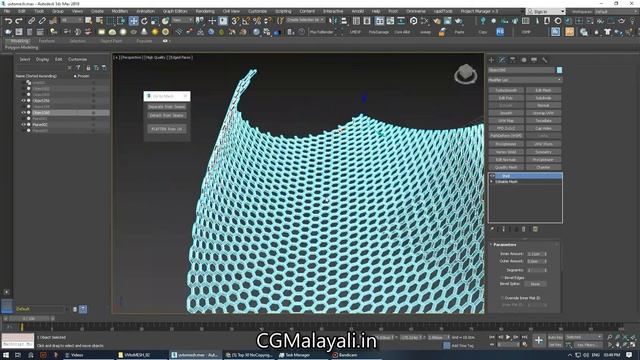Select the Link tool in toolbar
640x360 pixels.
click(31, 20)
